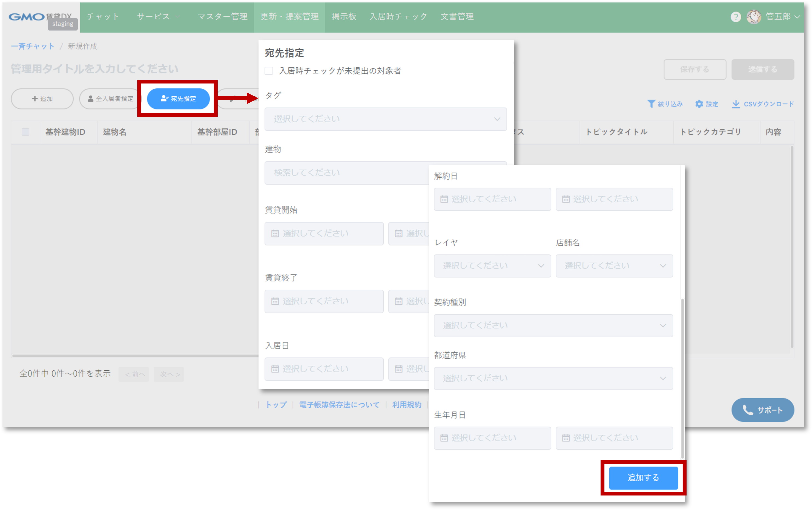The height and width of the screenshot is (510, 812).
Task: Click the CSVダウンロード download icon
Action: [x=736, y=104]
